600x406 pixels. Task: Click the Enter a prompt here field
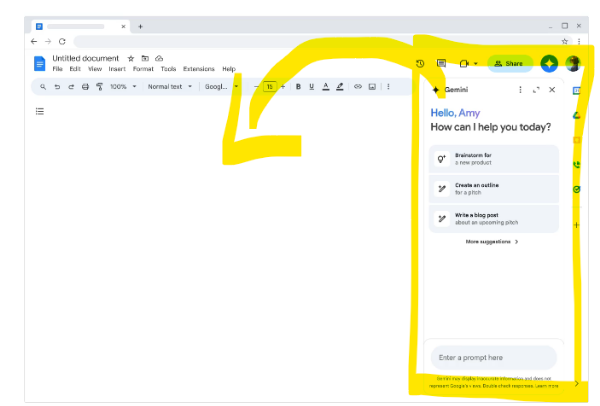494,357
